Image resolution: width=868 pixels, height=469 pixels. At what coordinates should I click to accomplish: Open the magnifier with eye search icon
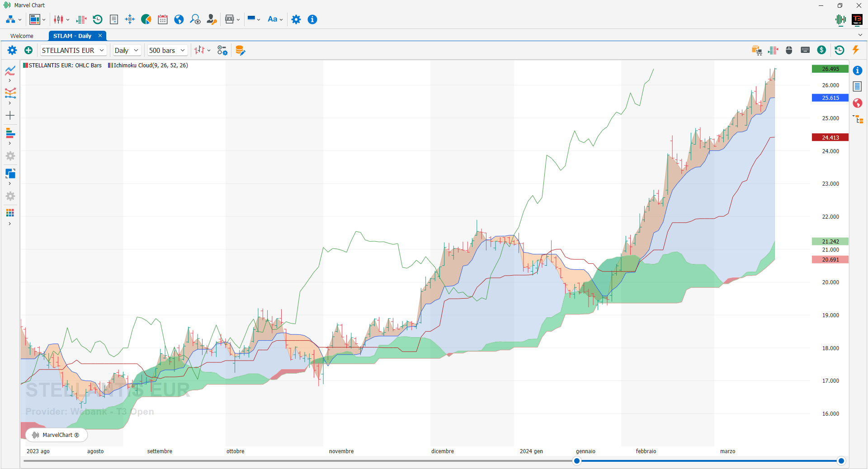195,19
